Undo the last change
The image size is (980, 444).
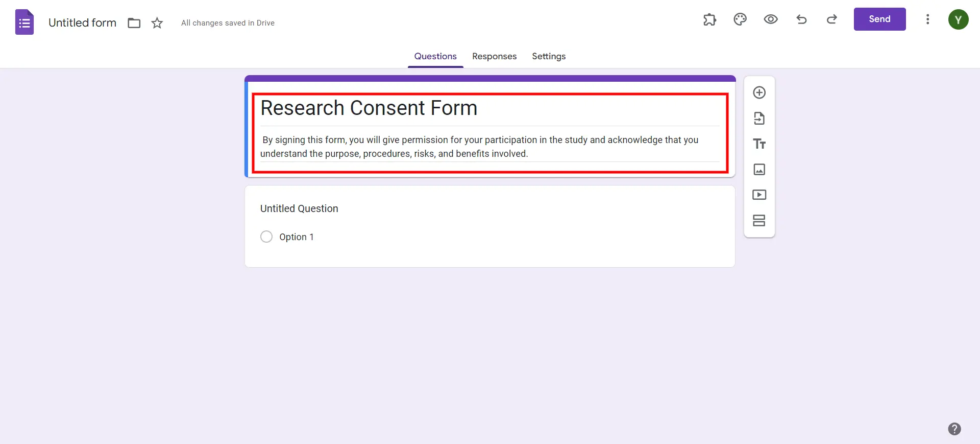pyautogui.click(x=801, y=19)
